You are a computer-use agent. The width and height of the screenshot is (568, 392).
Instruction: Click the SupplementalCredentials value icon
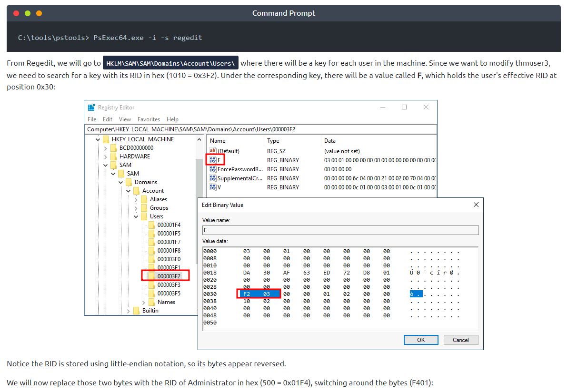[x=213, y=178]
